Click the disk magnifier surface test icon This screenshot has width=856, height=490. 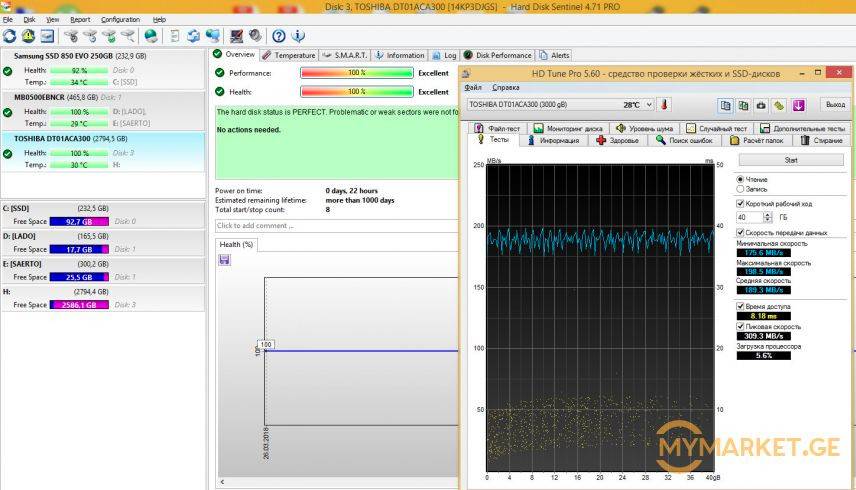point(128,36)
